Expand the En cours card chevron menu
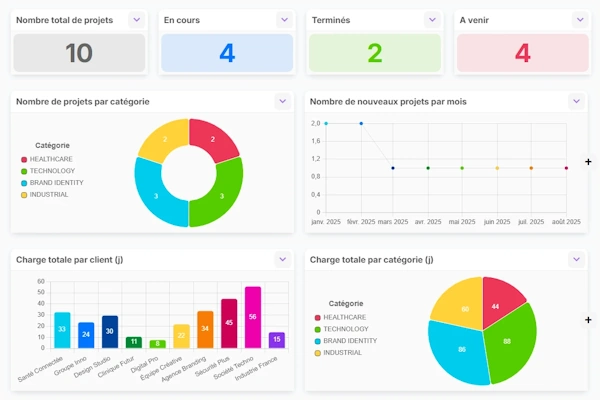 pyautogui.click(x=284, y=20)
